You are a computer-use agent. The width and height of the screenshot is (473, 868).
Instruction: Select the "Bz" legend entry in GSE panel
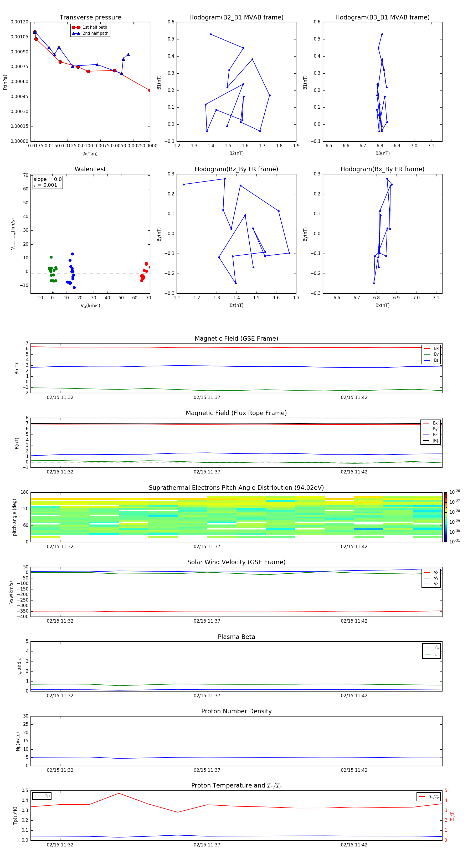click(431, 361)
